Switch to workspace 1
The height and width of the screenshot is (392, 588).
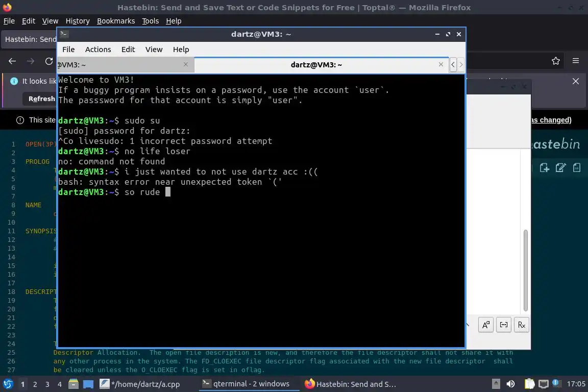point(22,384)
